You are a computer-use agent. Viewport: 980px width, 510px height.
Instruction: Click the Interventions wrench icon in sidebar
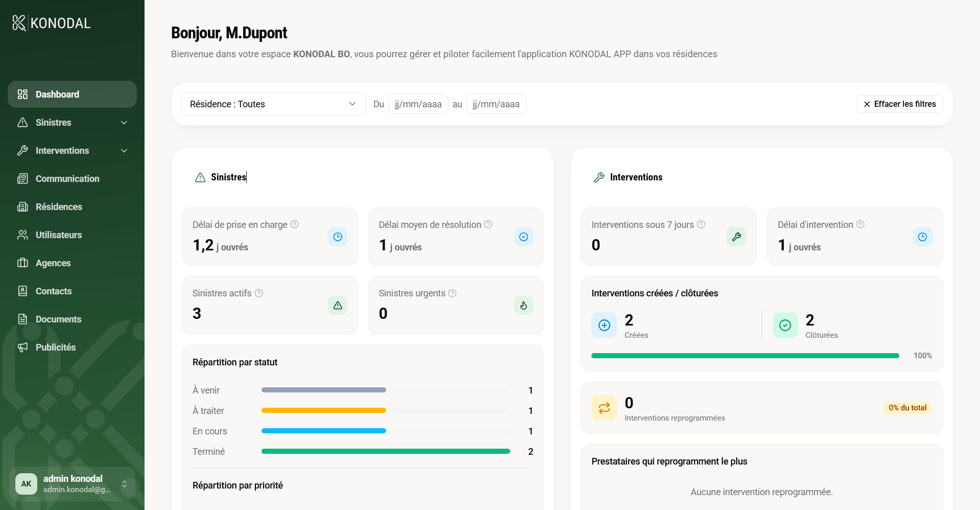click(x=22, y=150)
